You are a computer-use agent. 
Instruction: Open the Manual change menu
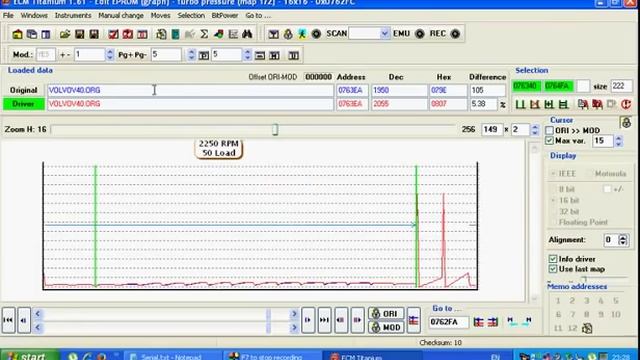point(121,16)
